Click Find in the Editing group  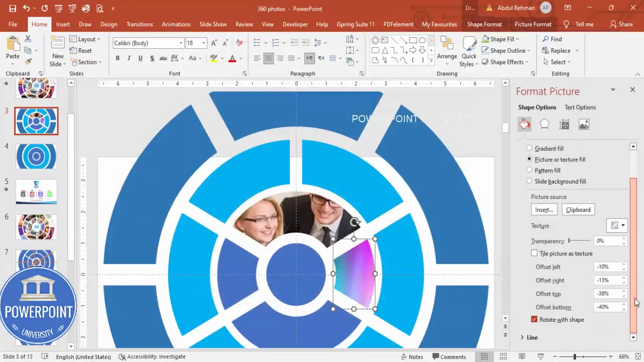[x=552, y=39]
